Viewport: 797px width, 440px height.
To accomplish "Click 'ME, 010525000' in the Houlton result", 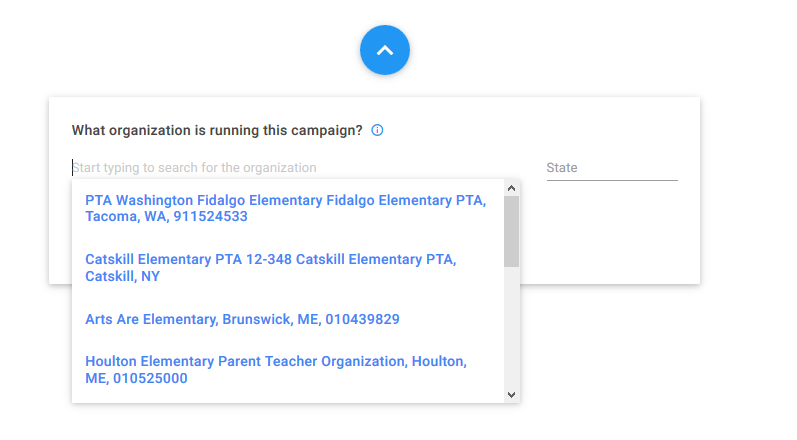I will point(136,379).
